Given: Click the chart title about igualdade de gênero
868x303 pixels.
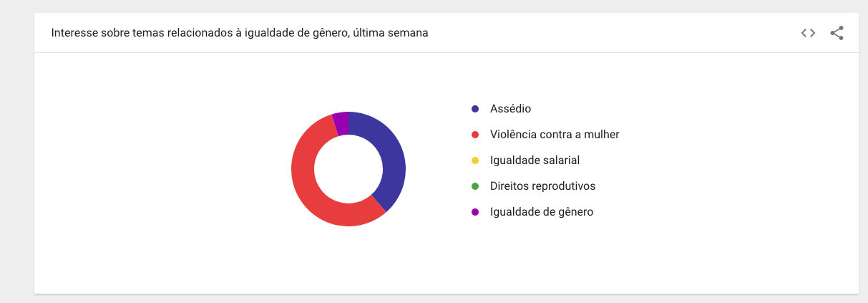Looking at the screenshot, I should 240,33.
